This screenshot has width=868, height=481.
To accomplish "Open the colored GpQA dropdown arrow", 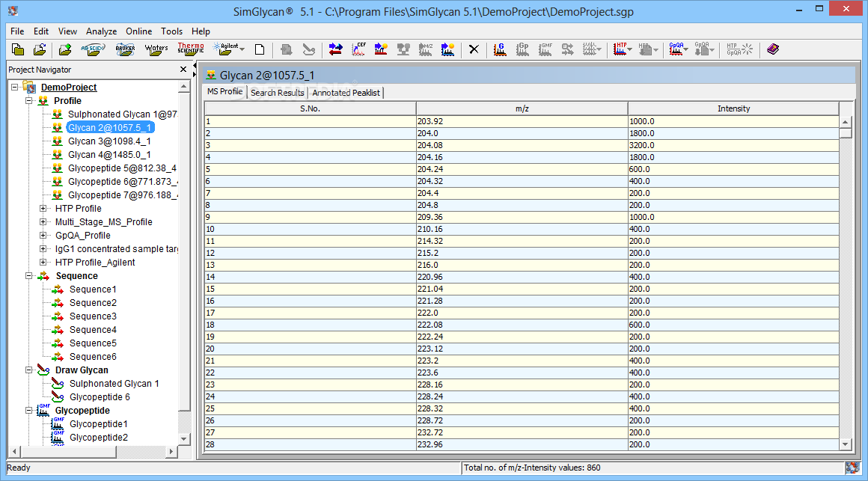I will pos(686,50).
